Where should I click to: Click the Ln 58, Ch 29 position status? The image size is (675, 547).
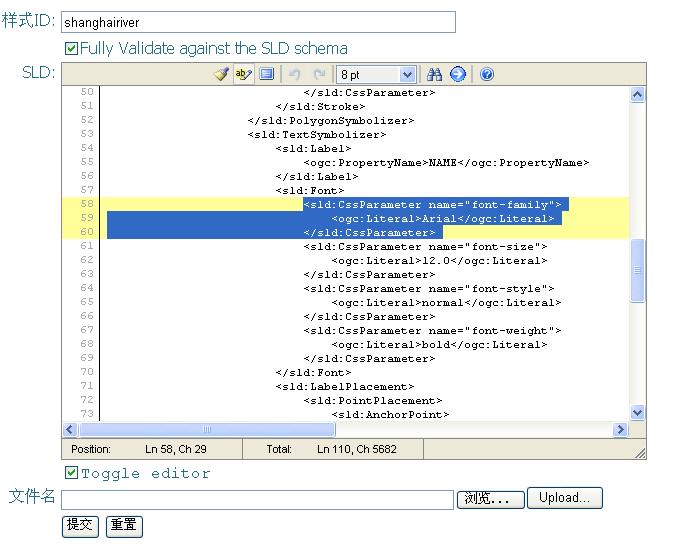click(176, 449)
